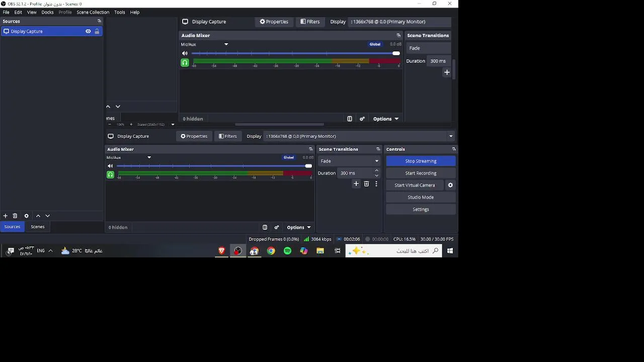The height and width of the screenshot is (362, 644).
Task: Open Task View on the taskbar
Action: click(338, 251)
